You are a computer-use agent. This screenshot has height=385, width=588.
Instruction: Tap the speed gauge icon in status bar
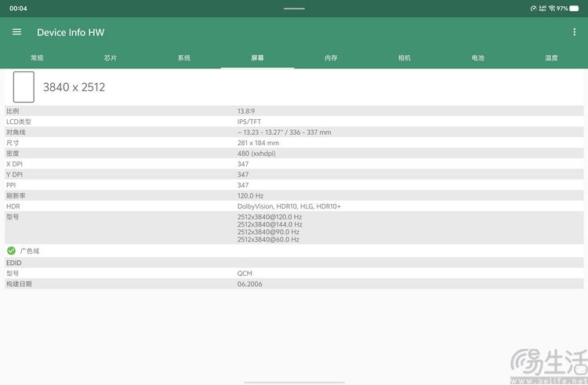(533, 9)
